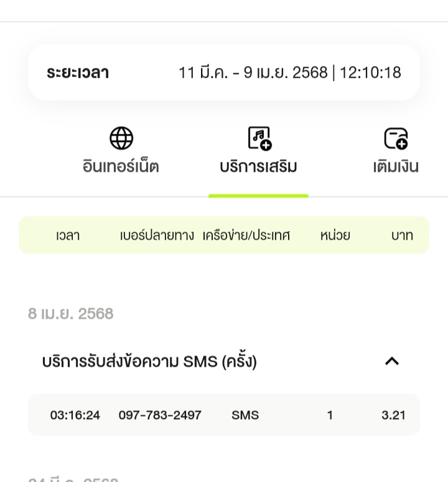Tap the เวลา column header
Viewport: 448px width, 482px height.
(68, 235)
